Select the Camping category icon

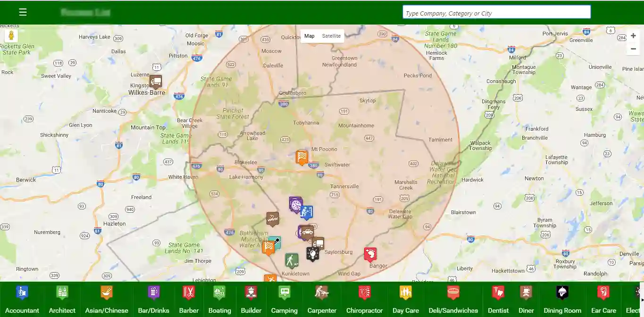click(284, 300)
